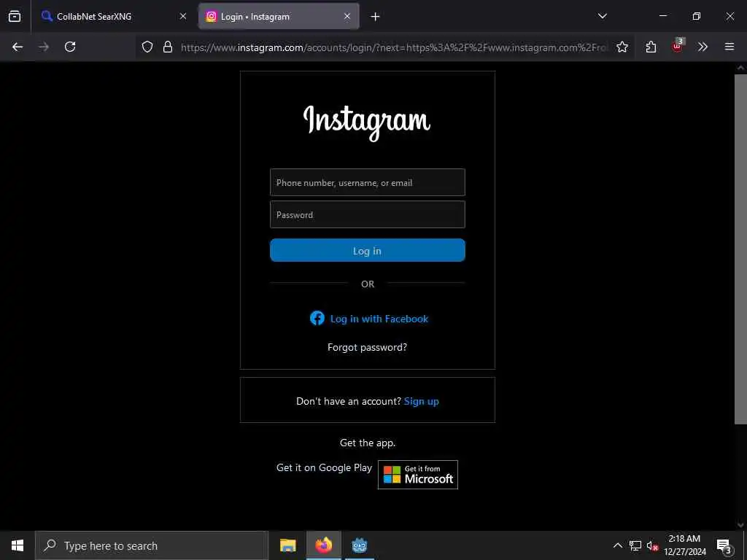Show more toolbar tools chevron

point(703,47)
